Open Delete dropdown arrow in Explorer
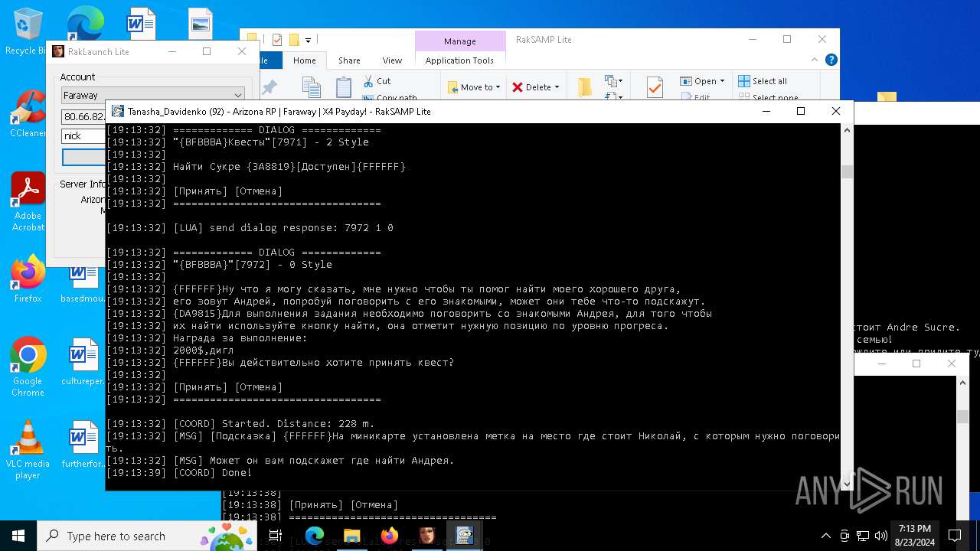The width and height of the screenshot is (980, 551). (557, 87)
